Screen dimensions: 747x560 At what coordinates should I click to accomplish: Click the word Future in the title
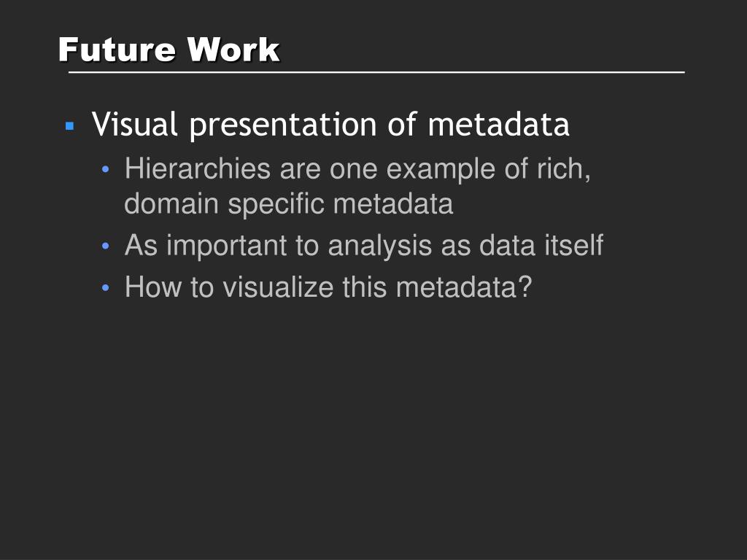117,50
